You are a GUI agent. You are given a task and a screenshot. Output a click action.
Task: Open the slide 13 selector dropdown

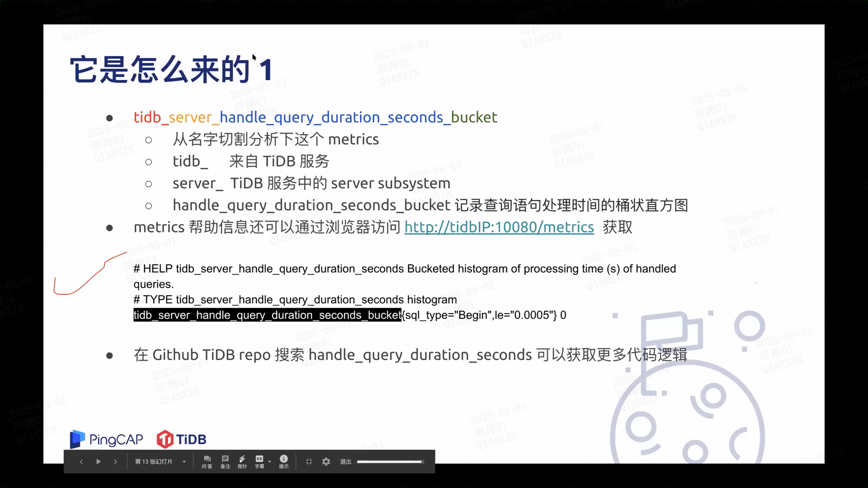154,462
